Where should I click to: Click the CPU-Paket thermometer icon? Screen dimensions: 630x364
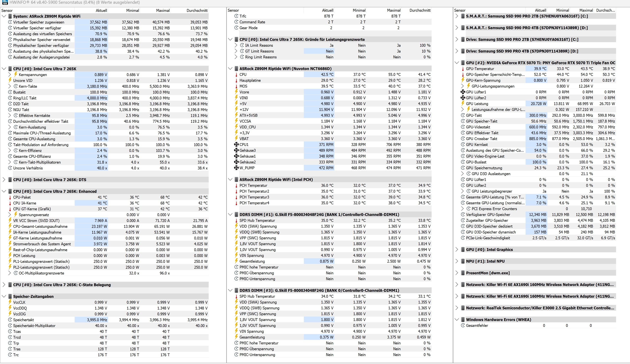(x=10, y=197)
